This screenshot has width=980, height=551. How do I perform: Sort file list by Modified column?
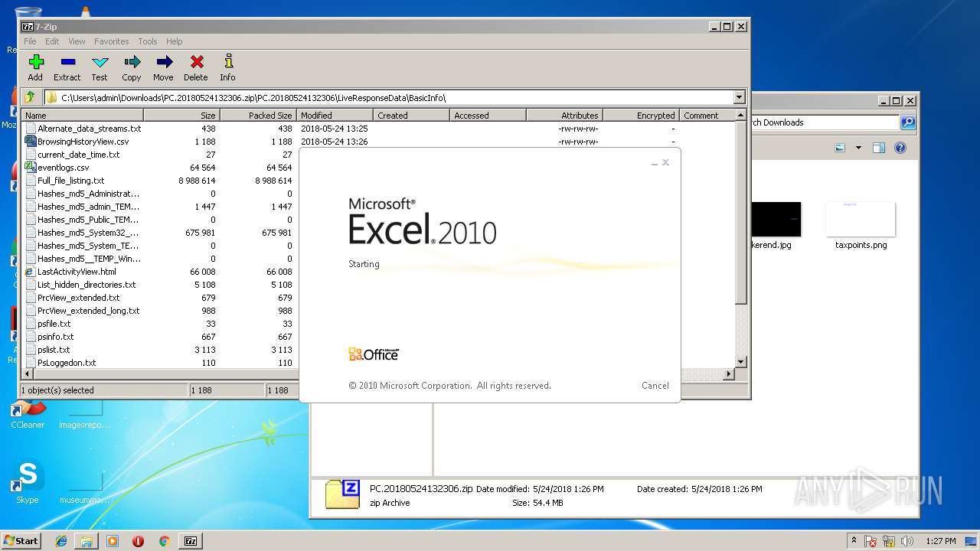tap(335, 116)
